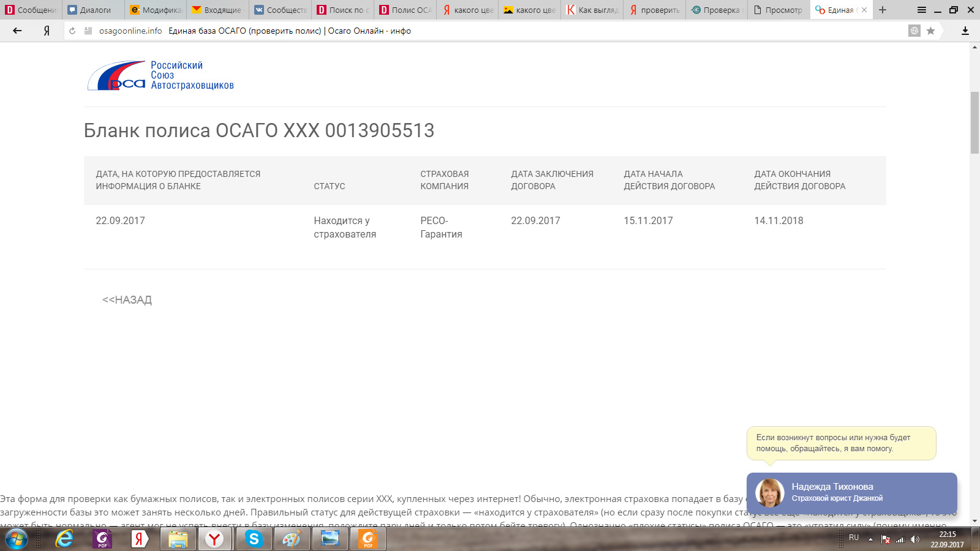
Task: Open chat with Надежда Тихонова
Action: [852, 493]
